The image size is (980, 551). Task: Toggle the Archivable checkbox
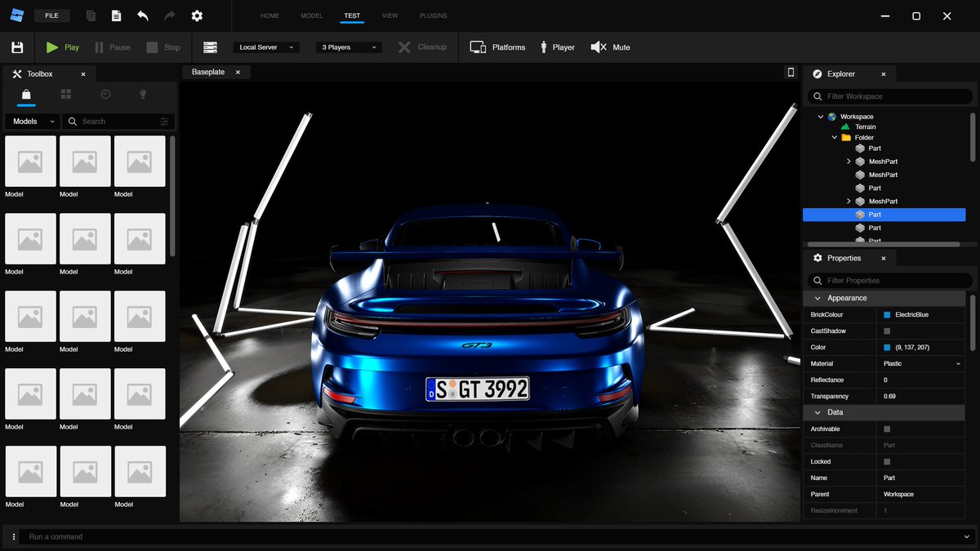[x=887, y=429]
